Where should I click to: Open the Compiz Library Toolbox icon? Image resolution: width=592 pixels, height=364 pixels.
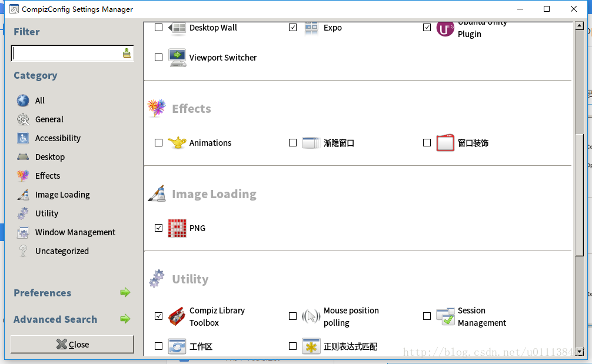coord(177,316)
